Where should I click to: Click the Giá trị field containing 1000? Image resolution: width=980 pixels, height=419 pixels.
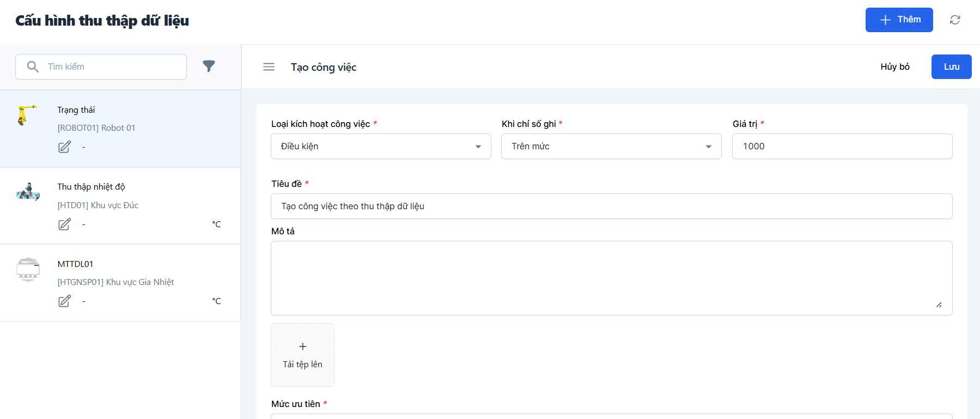coord(842,147)
